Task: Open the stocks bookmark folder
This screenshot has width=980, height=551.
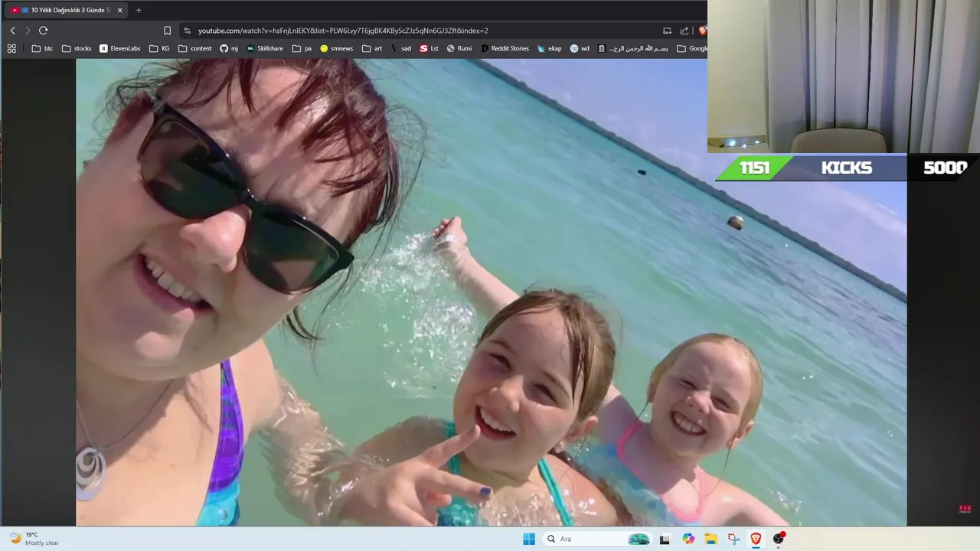Action: pyautogui.click(x=77, y=48)
